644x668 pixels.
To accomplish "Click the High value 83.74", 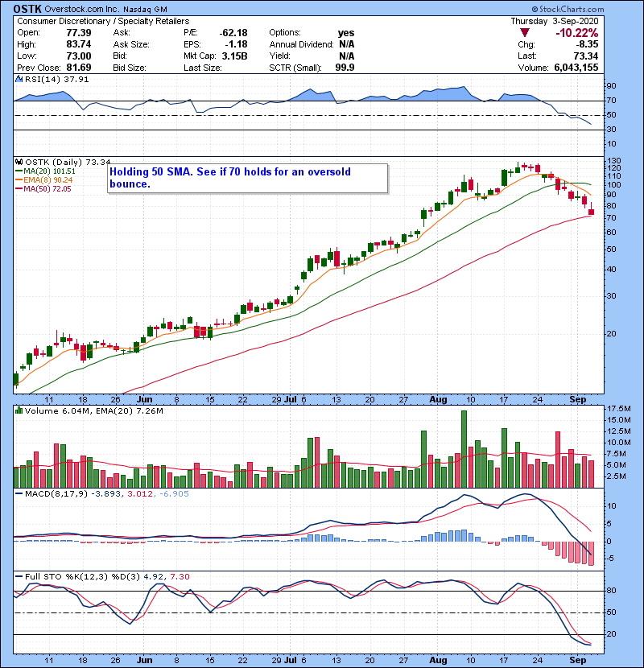I will pos(78,44).
